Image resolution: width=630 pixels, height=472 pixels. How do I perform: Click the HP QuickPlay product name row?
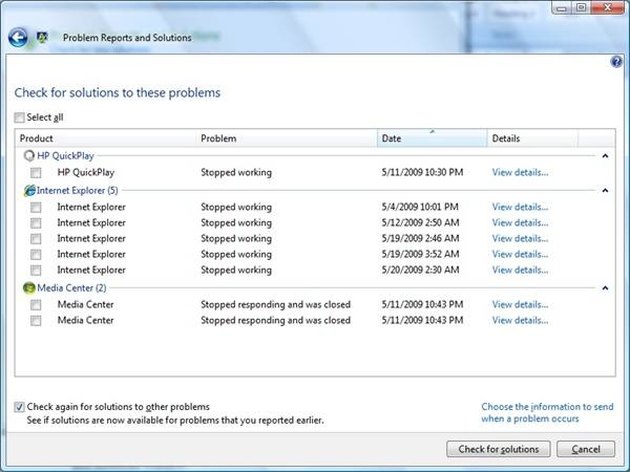[86, 172]
